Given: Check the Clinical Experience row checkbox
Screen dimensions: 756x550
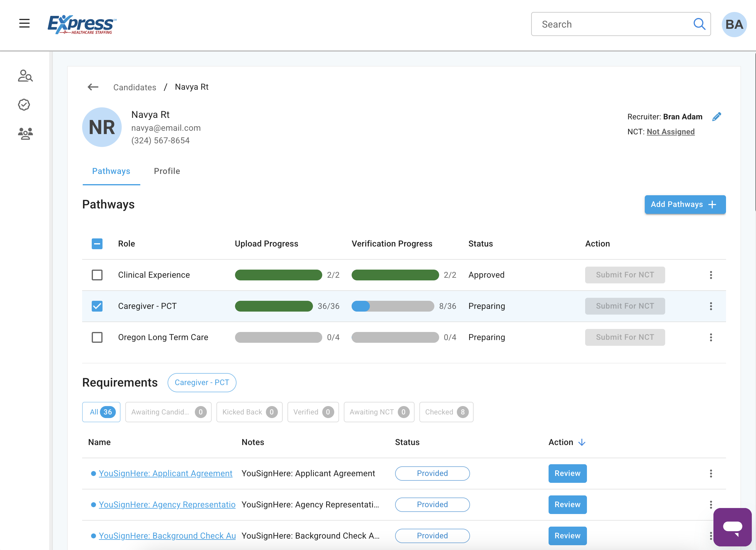Looking at the screenshot, I should click(x=97, y=275).
